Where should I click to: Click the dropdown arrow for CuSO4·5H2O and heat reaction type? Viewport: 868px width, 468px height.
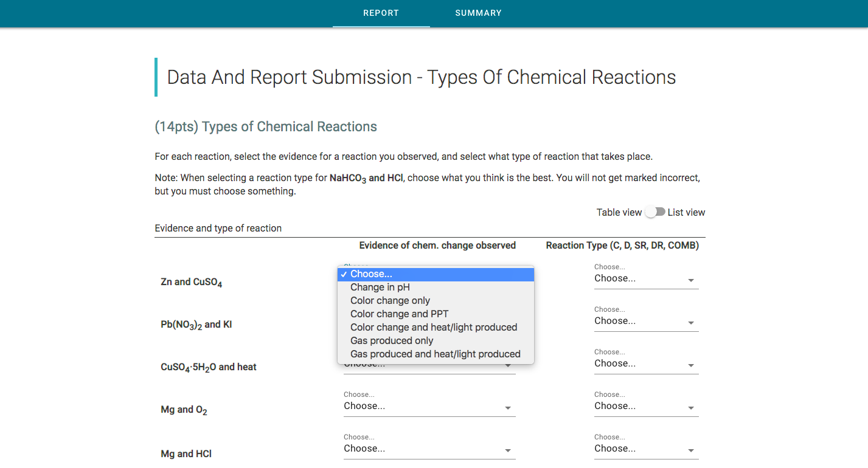691,365
